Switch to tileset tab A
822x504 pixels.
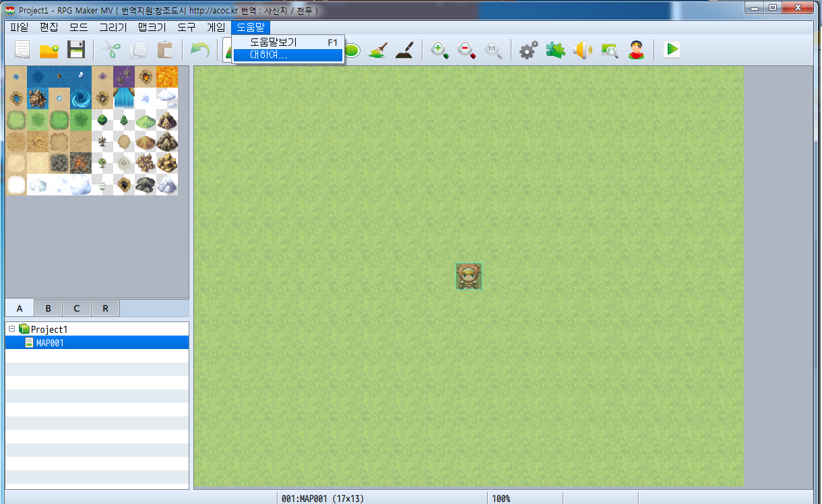pyautogui.click(x=20, y=308)
